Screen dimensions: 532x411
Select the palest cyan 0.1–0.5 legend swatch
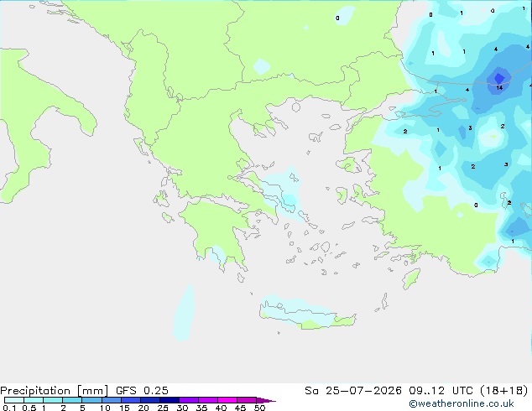[x=14, y=400]
